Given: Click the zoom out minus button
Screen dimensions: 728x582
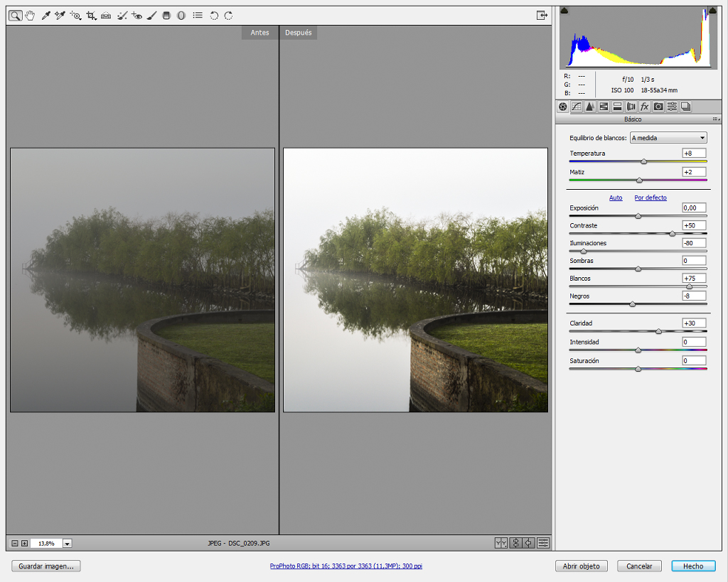Looking at the screenshot, I should (x=15, y=544).
